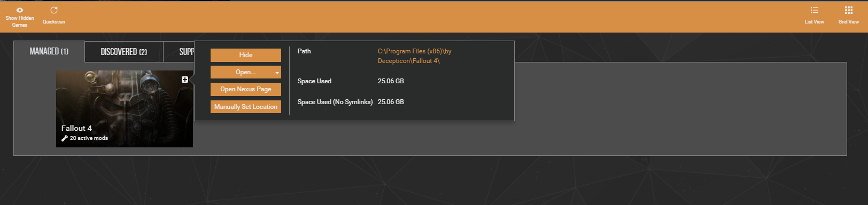Click the Open... button
This screenshot has width=868, height=205.
(x=242, y=72)
